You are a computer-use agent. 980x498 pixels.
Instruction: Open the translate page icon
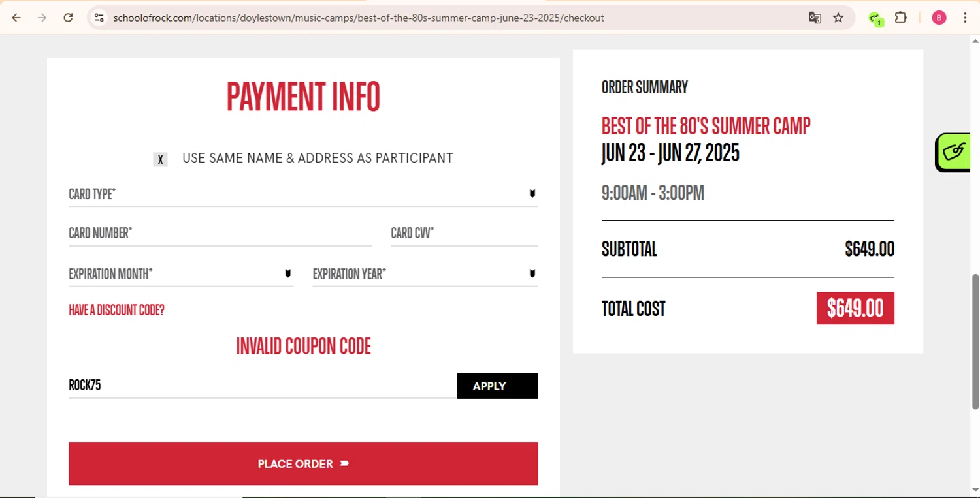[x=815, y=18]
